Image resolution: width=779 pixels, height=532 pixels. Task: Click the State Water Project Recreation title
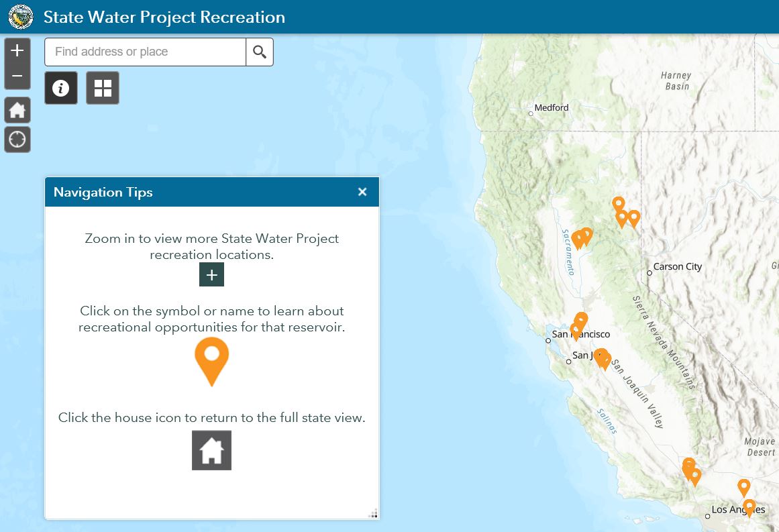click(164, 17)
